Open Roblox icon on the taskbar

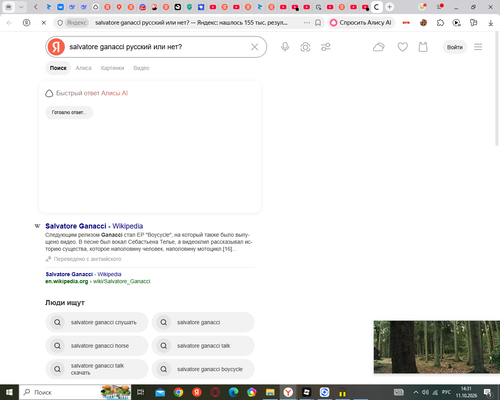306,392
